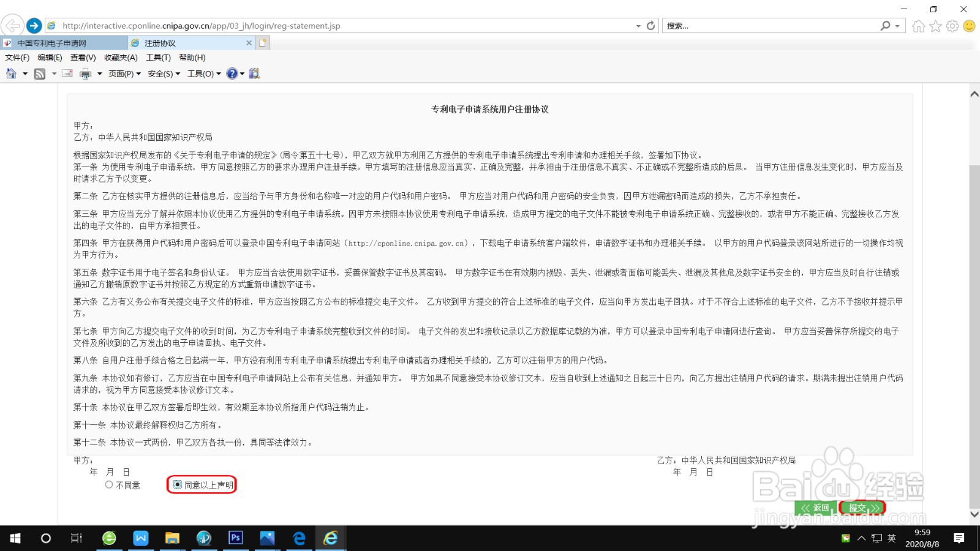Launch Photoshop from the taskbar

pyautogui.click(x=235, y=538)
